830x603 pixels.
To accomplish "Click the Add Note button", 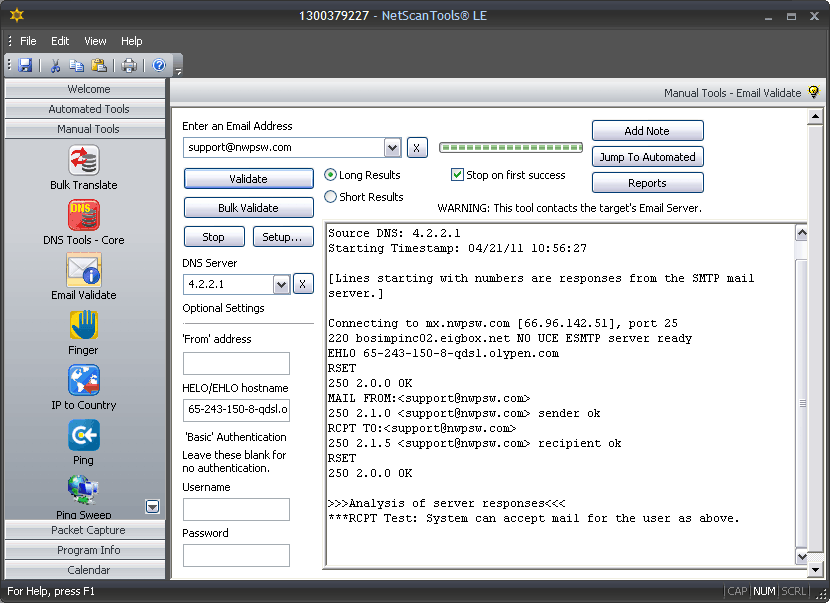I will point(647,131).
